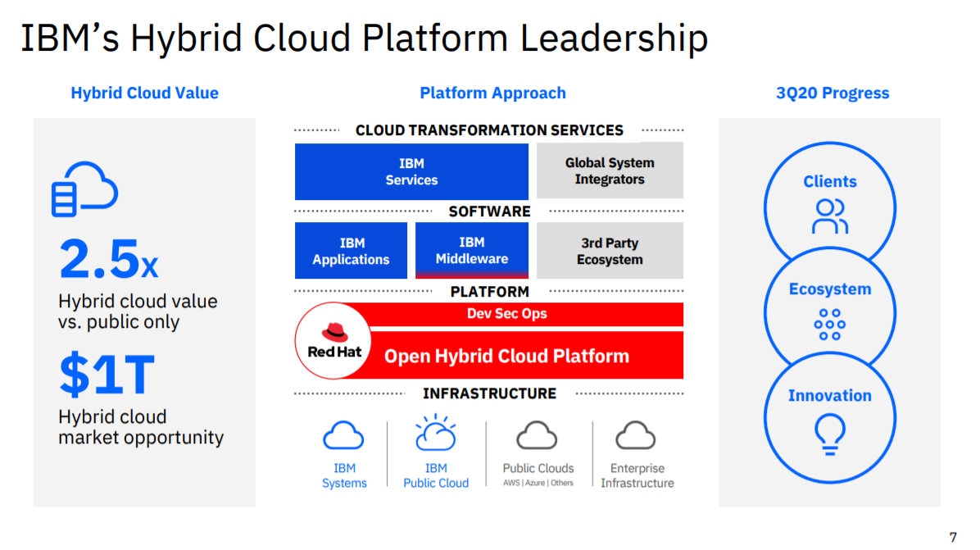Click the Ecosystem dots icon
This screenshot has width=980, height=550.
[x=830, y=325]
